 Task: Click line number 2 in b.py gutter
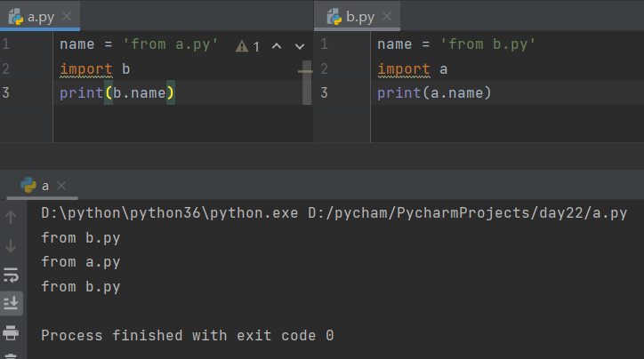click(324, 68)
